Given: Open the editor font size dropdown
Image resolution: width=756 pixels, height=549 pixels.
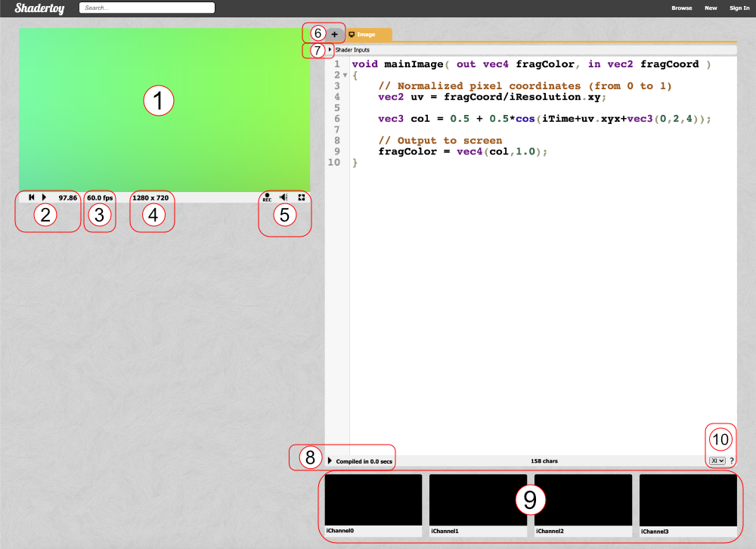Looking at the screenshot, I should (717, 461).
